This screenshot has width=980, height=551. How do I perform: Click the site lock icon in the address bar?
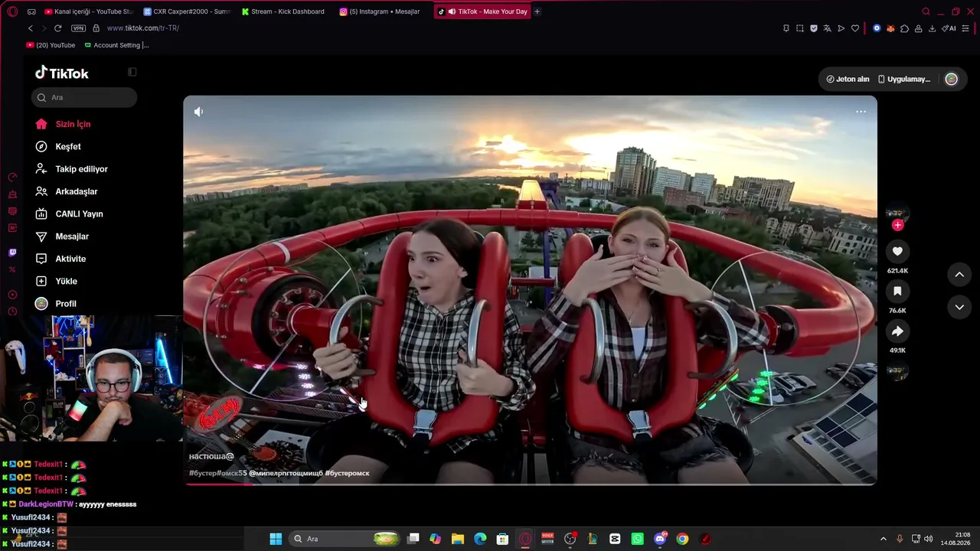(96, 28)
